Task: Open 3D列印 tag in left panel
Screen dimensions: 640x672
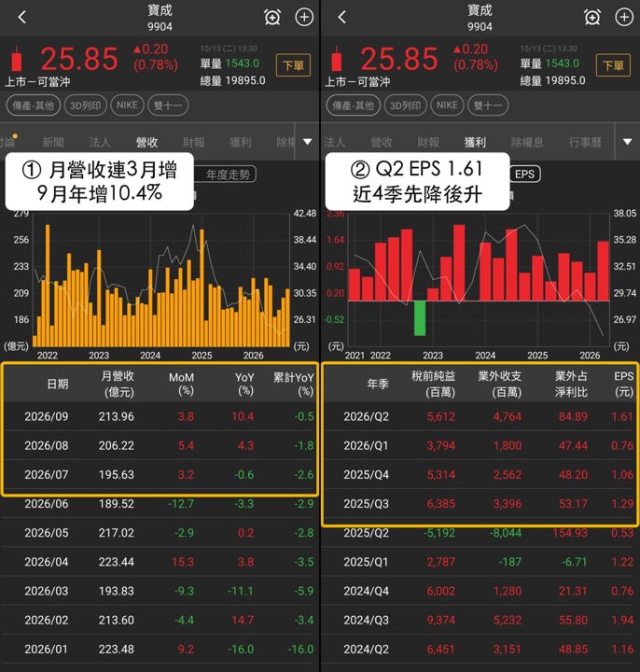Action: coord(85,105)
